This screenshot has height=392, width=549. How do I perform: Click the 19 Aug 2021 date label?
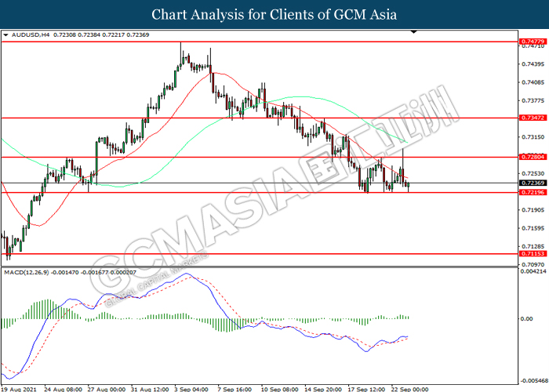[19, 389]
